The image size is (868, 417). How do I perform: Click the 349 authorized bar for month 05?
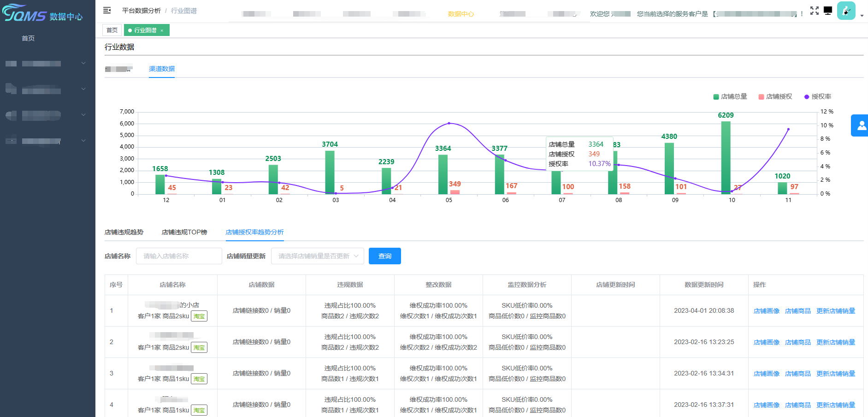pos(455,192)
